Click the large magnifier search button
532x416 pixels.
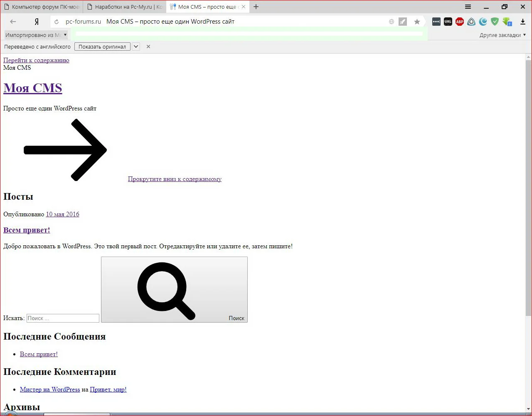click(174, 289)
